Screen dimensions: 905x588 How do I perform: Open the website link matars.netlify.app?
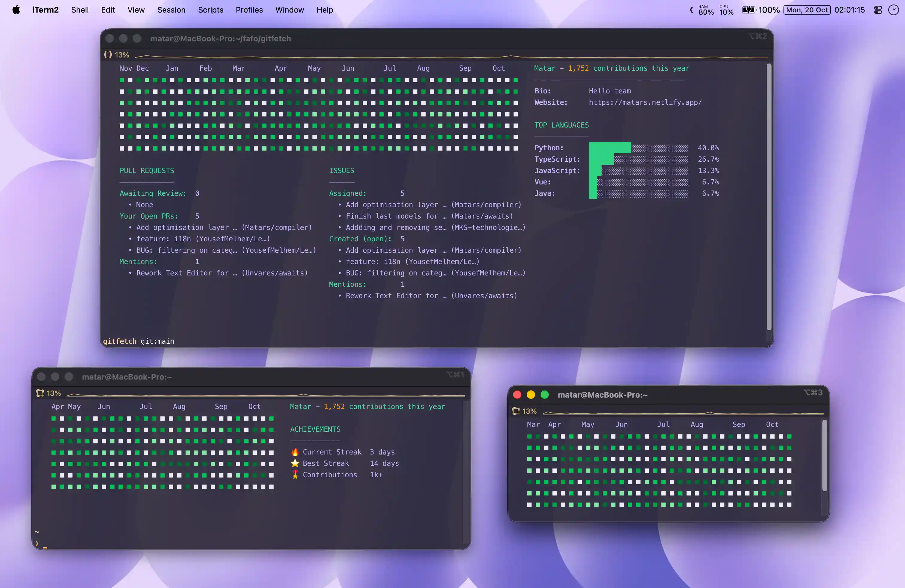tap(645, 102)
